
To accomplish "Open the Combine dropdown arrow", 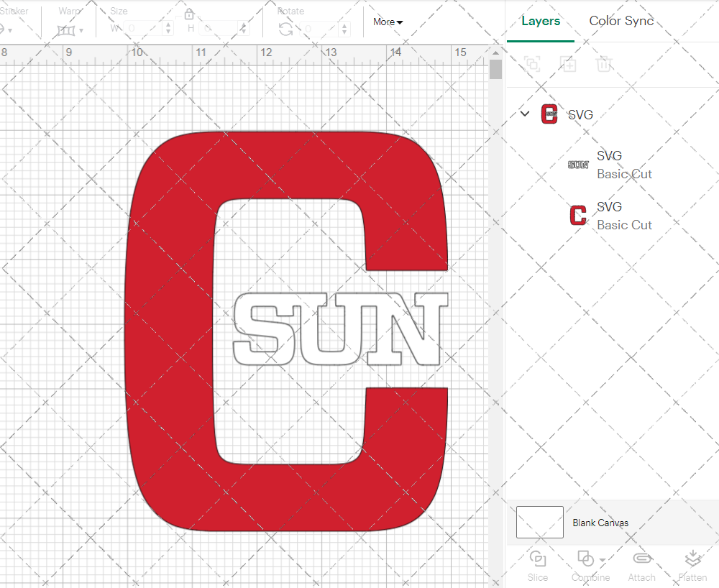I will [x=603, y=559].
